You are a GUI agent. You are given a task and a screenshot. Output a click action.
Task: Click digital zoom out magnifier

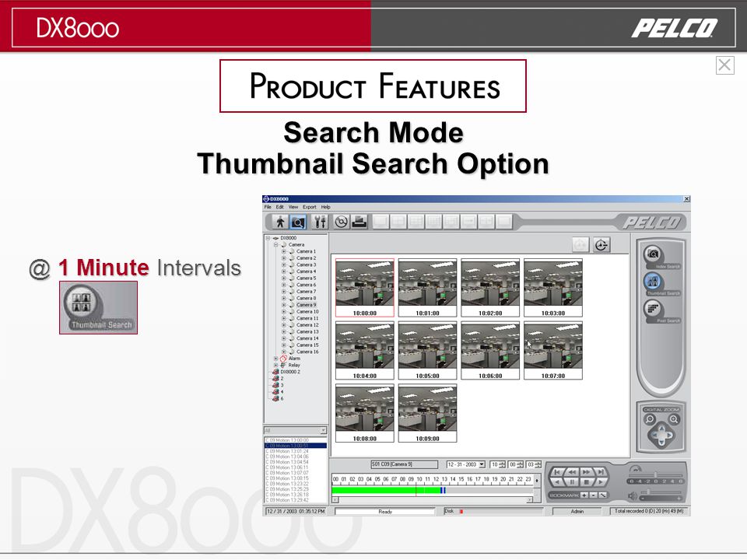coord(650,419)
